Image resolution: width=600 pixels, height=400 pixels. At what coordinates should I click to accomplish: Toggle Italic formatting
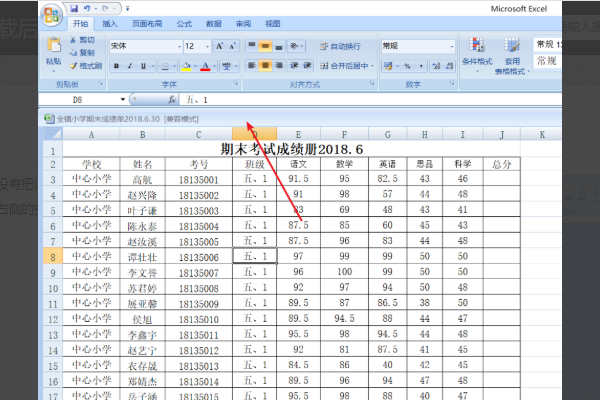(130, 67)
